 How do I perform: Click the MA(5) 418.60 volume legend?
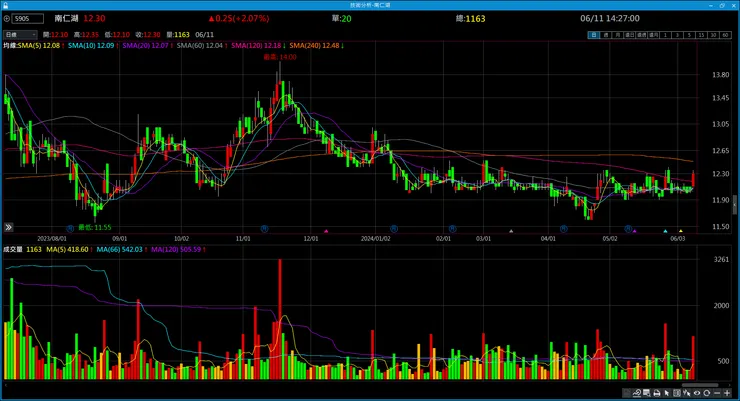pyautogui.click(x=67, y=249)
